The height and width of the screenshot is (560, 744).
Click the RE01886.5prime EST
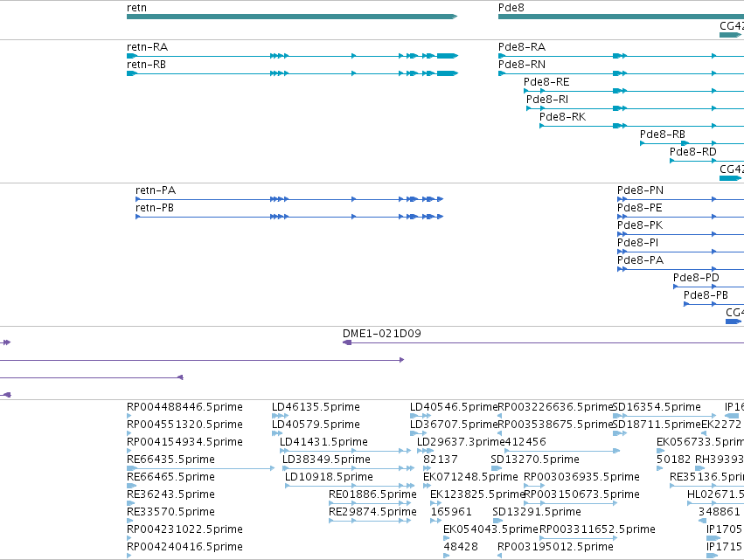point(370,503)
